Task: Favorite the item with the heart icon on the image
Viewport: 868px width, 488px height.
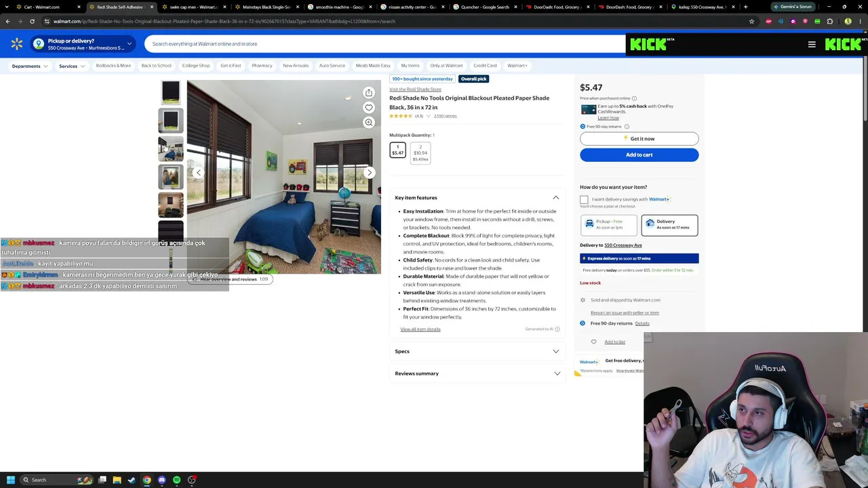Action: coord(369,107)
